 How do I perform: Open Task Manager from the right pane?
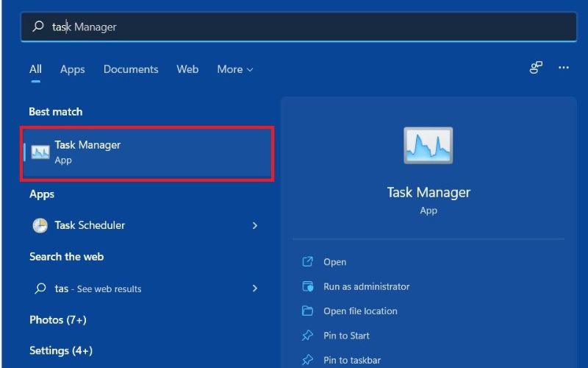[334, 262]
